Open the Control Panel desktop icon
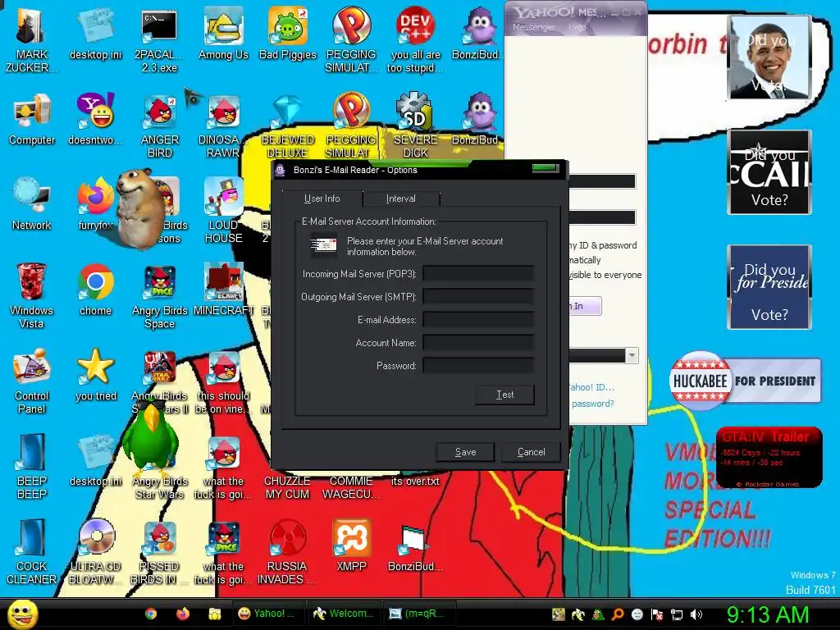 click(x=32, y=381)
